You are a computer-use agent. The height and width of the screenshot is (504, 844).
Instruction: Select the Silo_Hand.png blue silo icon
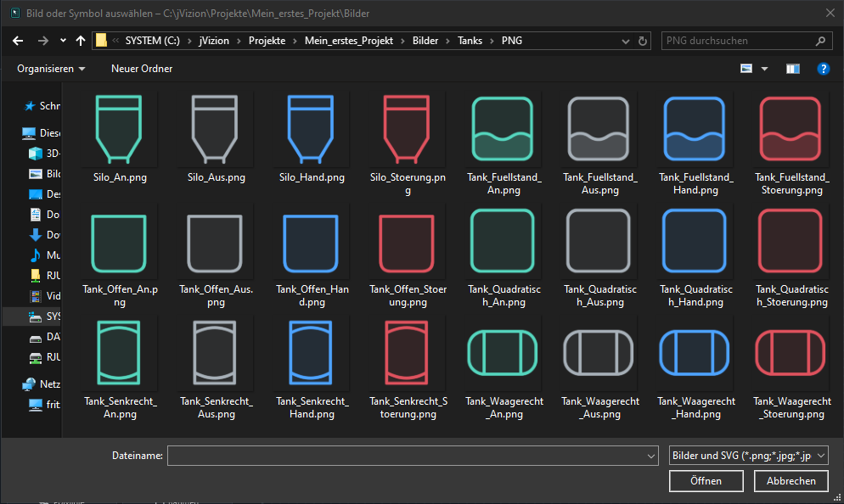[311, 129]
